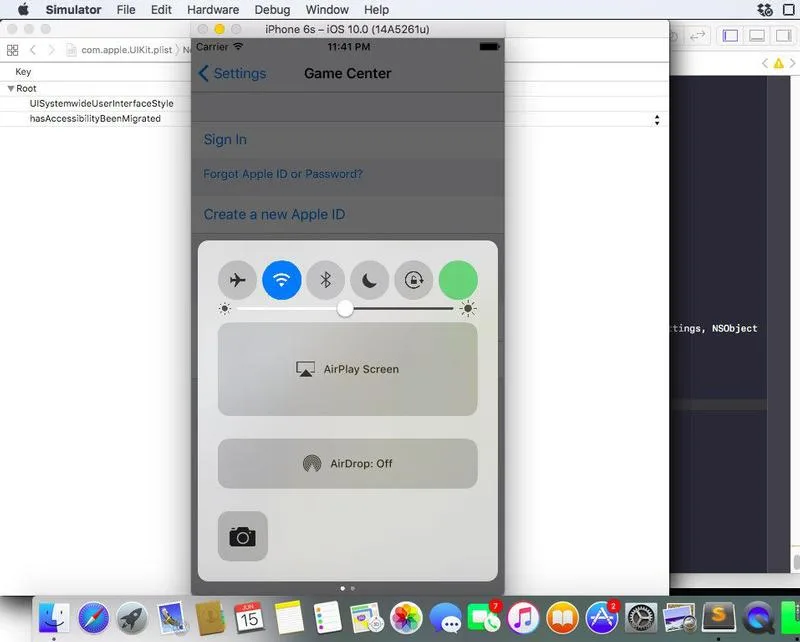Image resolution: width=800 pixels, height=642 pixels.
Task: Select the UISystemwideUserInterfaceStyle row
Action: point(102,104)
